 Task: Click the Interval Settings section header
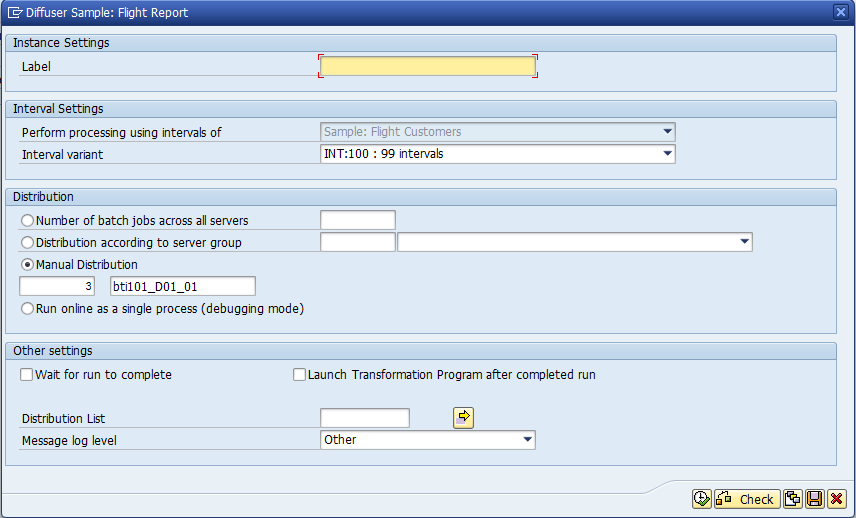click(421, 109)
